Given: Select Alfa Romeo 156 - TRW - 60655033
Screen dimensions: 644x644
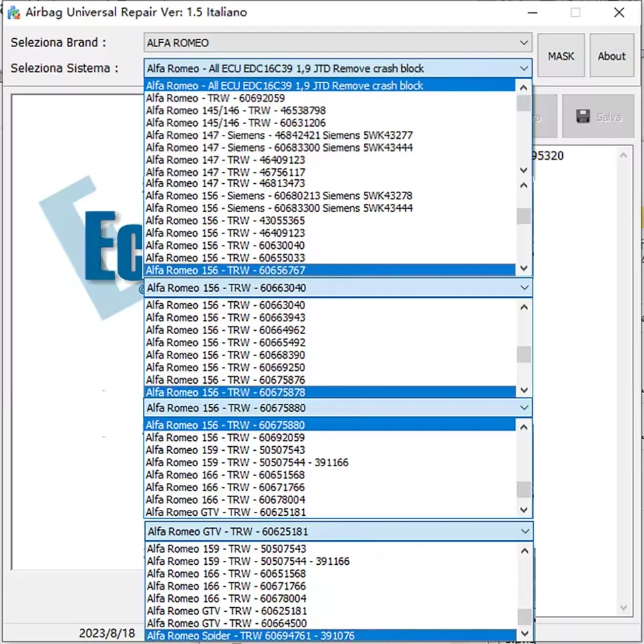Looking at the screenshot, I should tap(330, 258).
